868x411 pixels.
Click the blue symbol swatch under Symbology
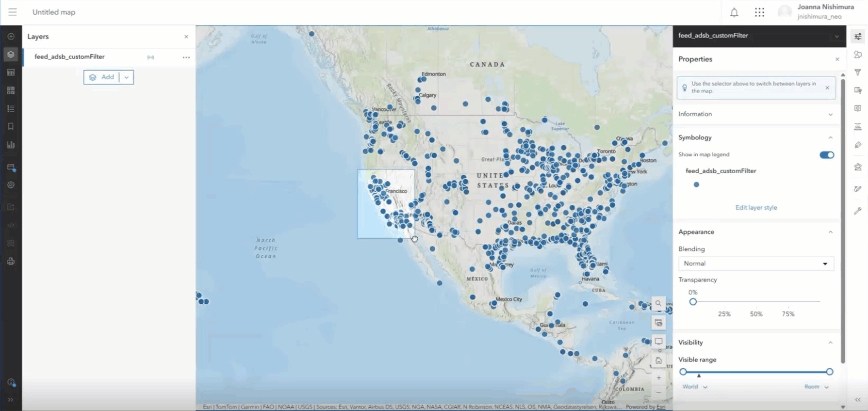(696, 184)
